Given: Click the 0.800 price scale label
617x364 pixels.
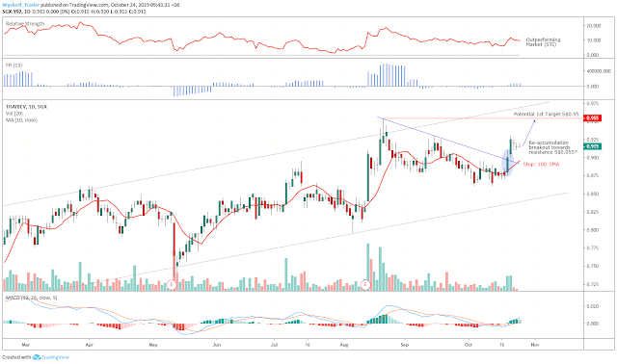Looking at the screenshot, I should (x=593, y=230).
